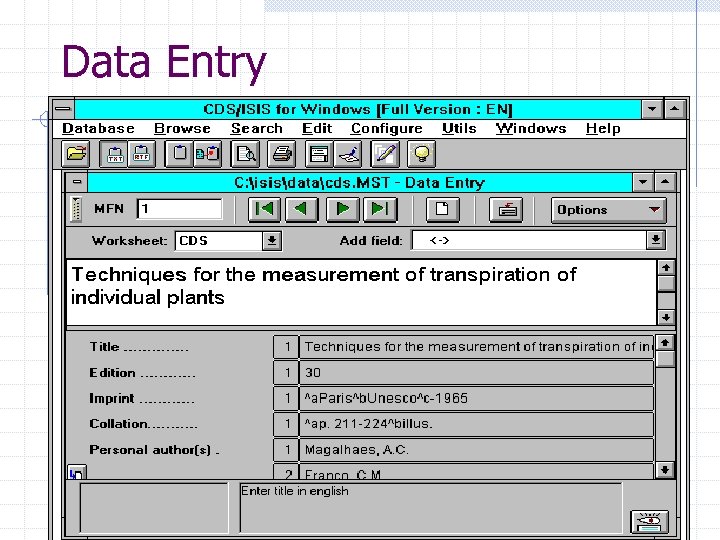Screen dimensions: 720x540
Task: Create new record with blank page icon
Action: click(442, 209)
